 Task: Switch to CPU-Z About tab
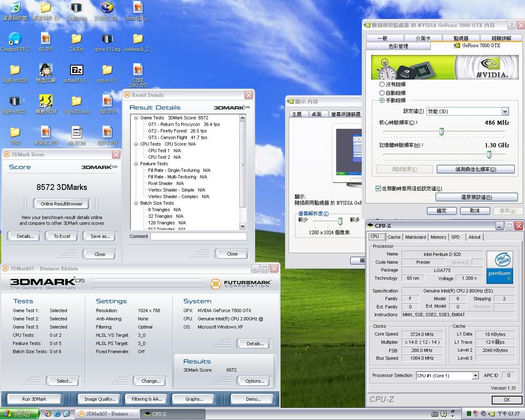(474, 237)
